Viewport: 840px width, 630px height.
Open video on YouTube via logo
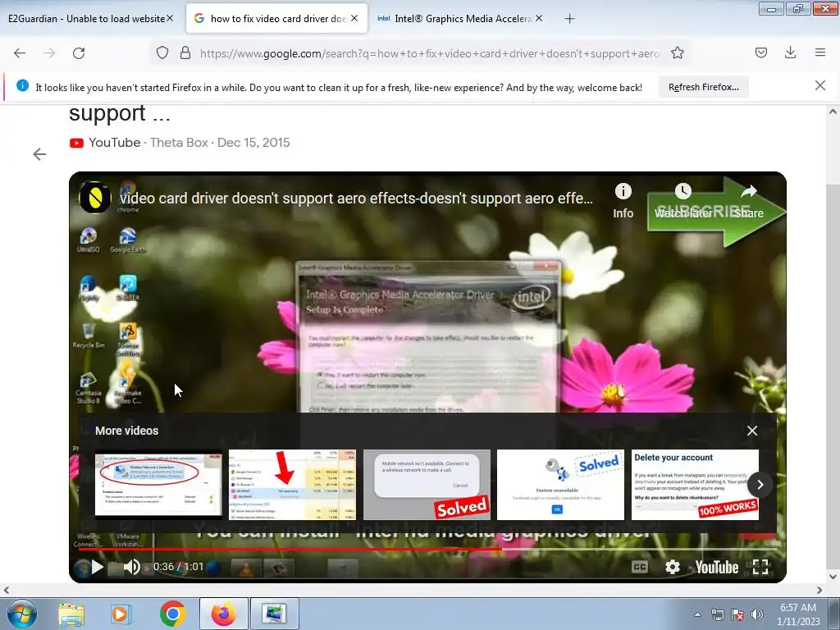(717, 567)
